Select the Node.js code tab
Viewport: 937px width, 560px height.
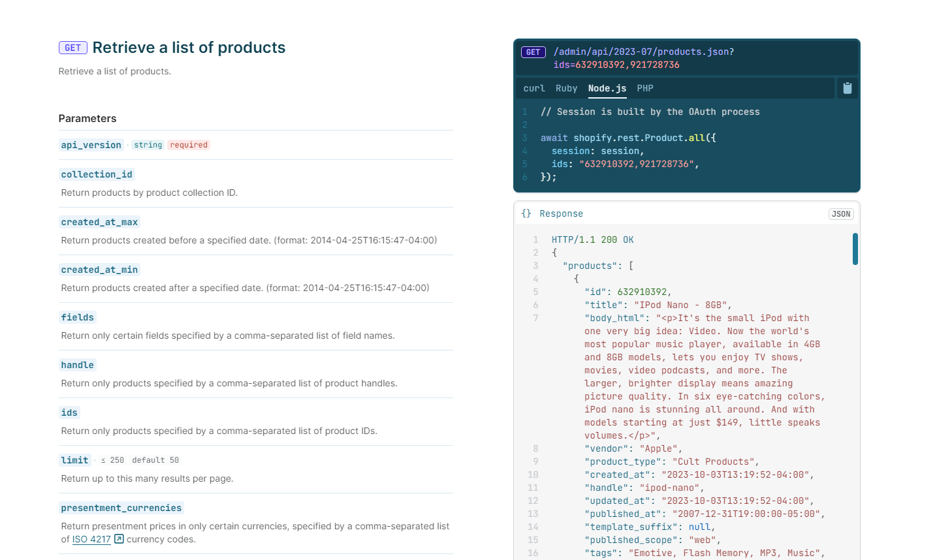[607, 88]
